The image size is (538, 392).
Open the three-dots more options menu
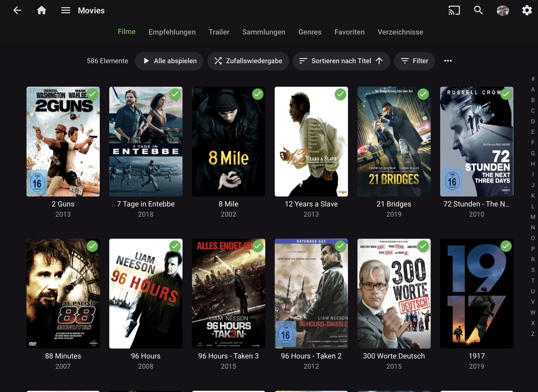click(448, 61)
